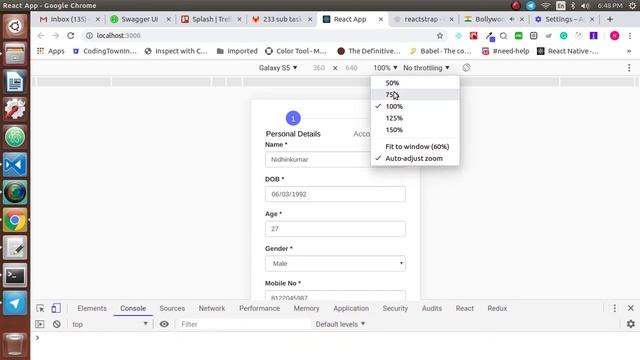Click the device width 360 field
640x360 pixels.
(x=319, y=68)
